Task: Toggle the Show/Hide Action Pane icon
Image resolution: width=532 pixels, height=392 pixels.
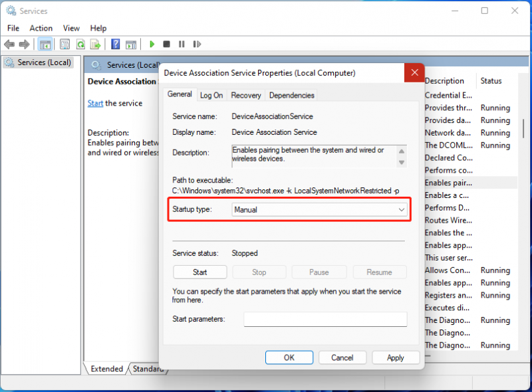Action: pyautogui.click(x=131, y=44)
